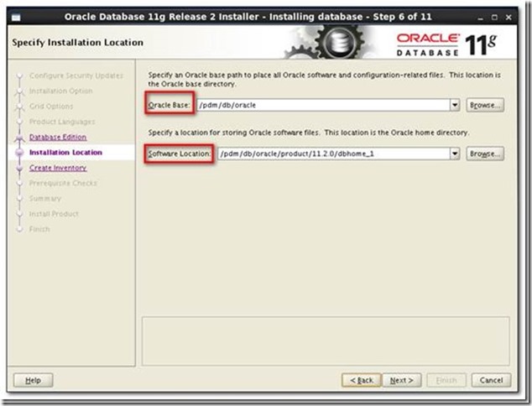Maximize the Oracle installer window
Image resolution: width=532 pixels, height=406 pixels.
(494, 18)
